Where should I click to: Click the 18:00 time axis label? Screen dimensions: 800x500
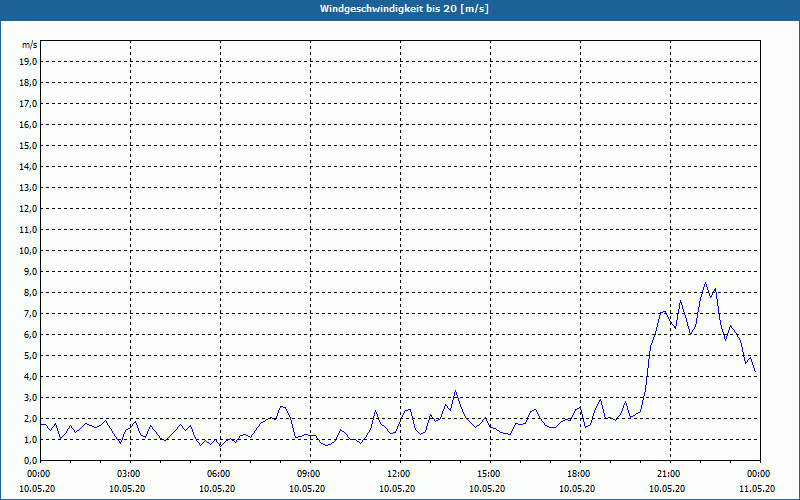click(x=581, y=474)
